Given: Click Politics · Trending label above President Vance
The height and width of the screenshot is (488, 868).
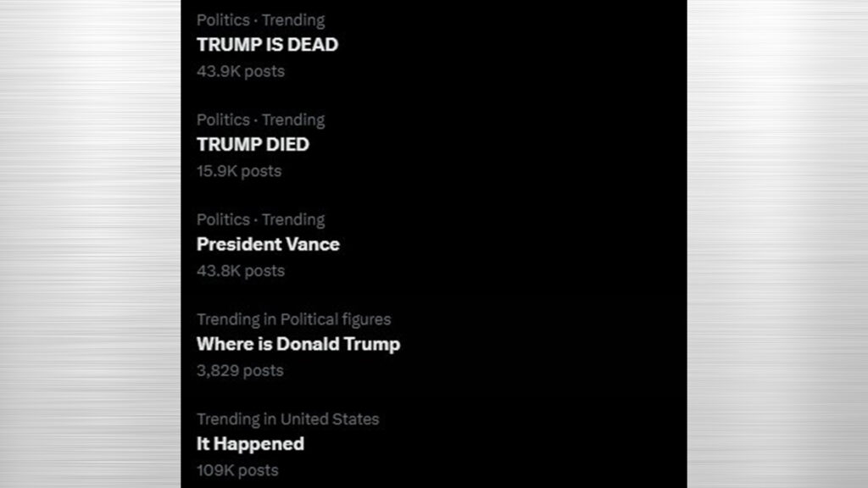Looking at the screenshot, I should click(x=261, y=219).
